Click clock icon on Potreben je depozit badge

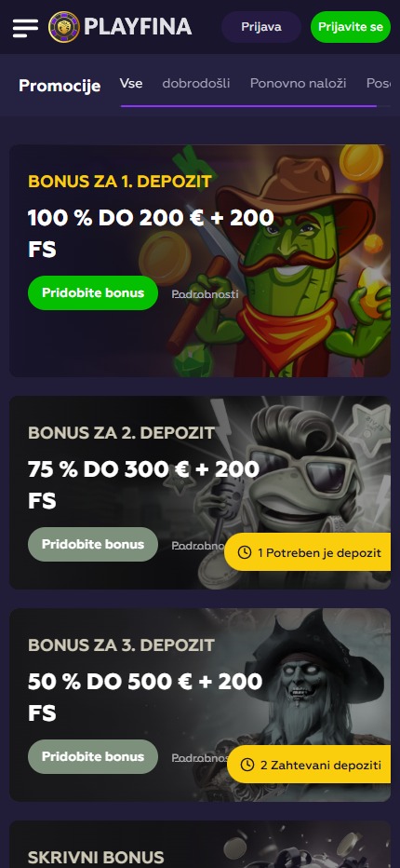click(x=245, y=552)
